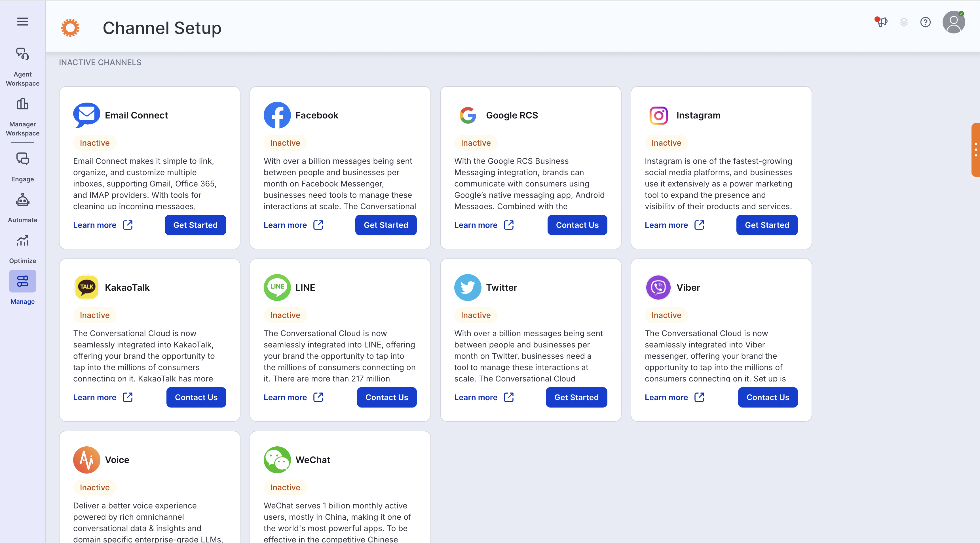This screenshot has height=543, width=980.
Task: Open the announcements megaphone icon
Action: 881,22
